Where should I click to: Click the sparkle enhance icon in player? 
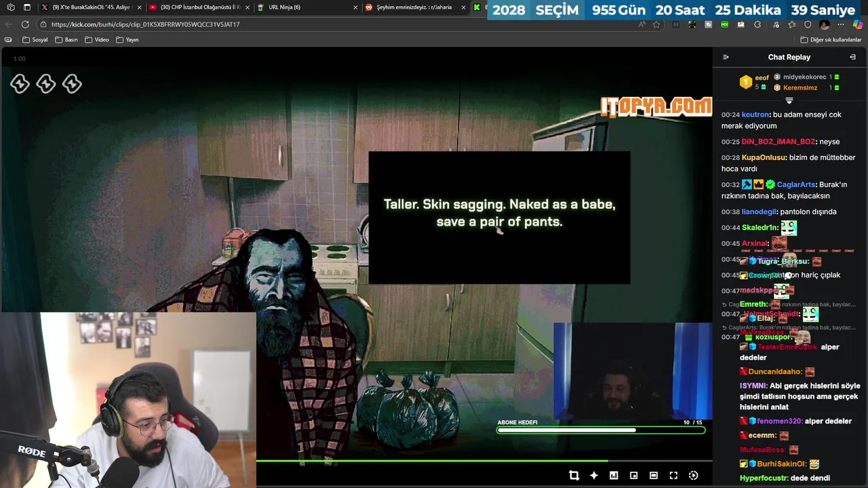click(594, 475)
